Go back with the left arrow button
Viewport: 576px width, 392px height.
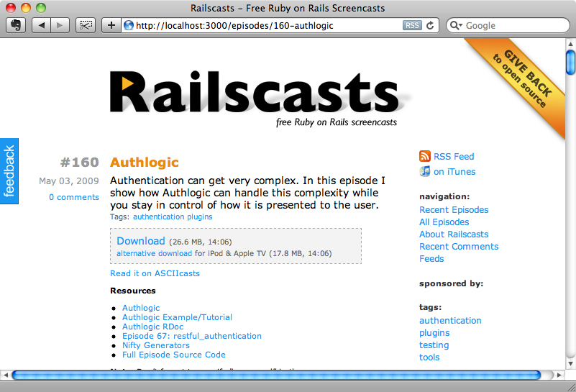pyautogui.click(x=41, y=25)
